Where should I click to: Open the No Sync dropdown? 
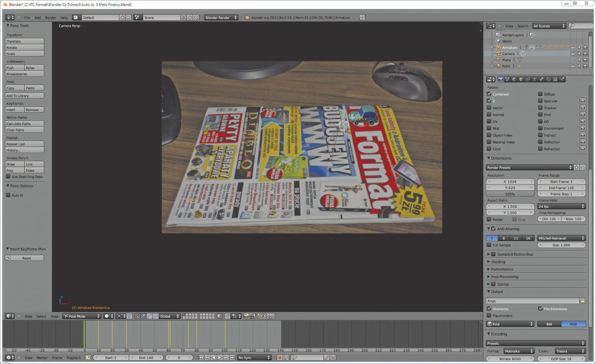click(254, 357)
